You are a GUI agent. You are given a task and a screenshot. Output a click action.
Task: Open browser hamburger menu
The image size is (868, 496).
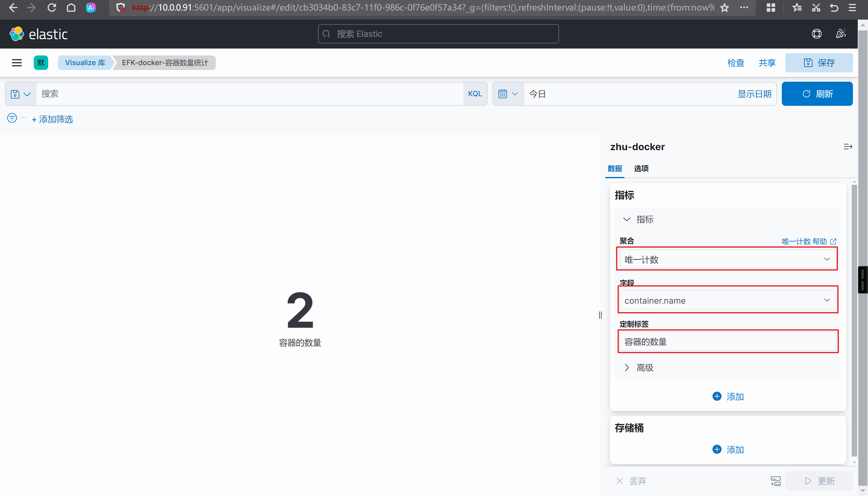(852, 8)
